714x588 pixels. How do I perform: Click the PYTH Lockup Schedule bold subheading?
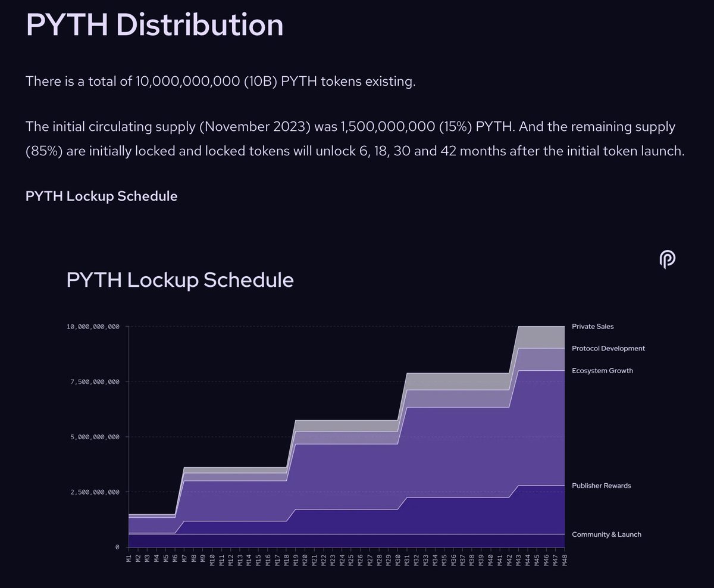102,196
